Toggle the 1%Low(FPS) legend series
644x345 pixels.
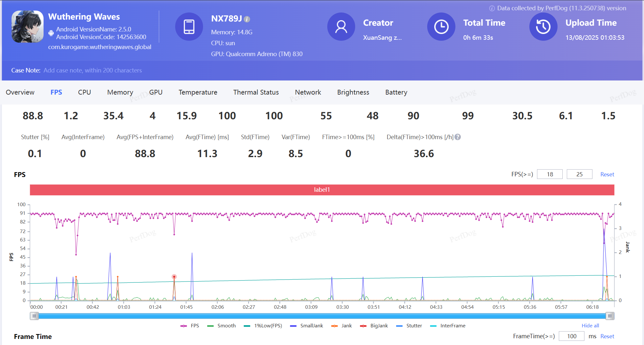pos(263,326)
